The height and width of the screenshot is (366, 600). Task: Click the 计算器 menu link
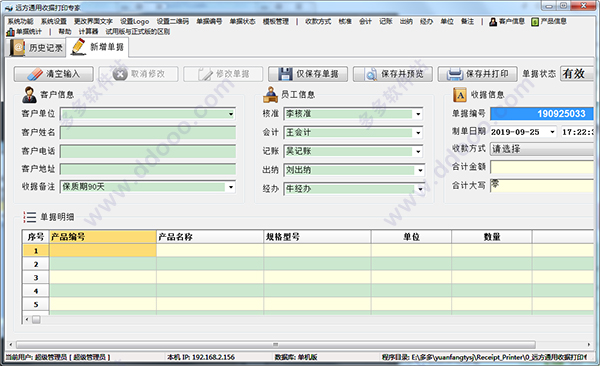point(88,31)
